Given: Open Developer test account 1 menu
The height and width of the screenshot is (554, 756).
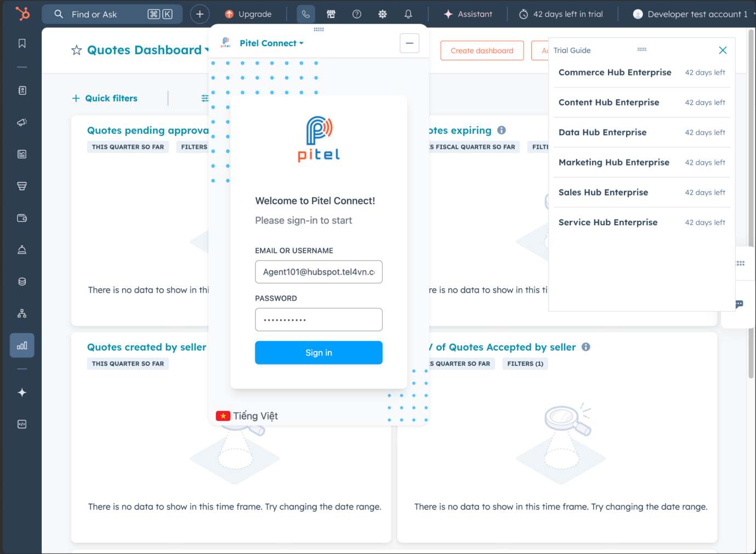Looking at the screenshot, I should pyautogui.click(x=694, y=14).
